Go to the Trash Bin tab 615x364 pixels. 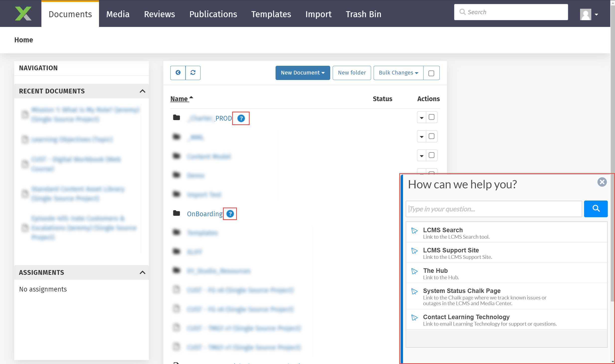363,14
